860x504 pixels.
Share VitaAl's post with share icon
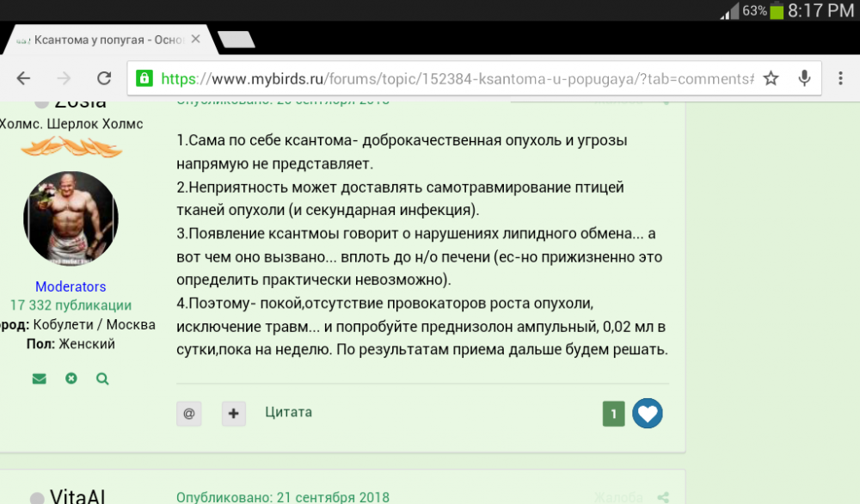pyautogui.click(x=663, y=497)
